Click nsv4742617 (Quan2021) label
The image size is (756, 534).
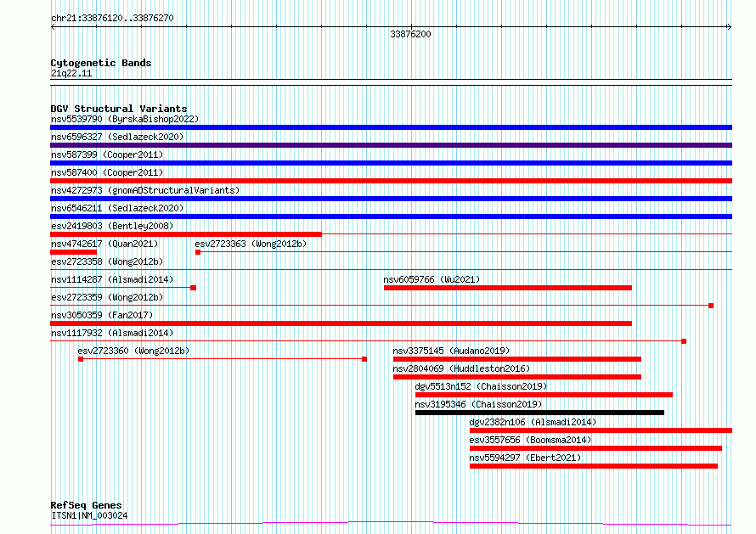104,244
